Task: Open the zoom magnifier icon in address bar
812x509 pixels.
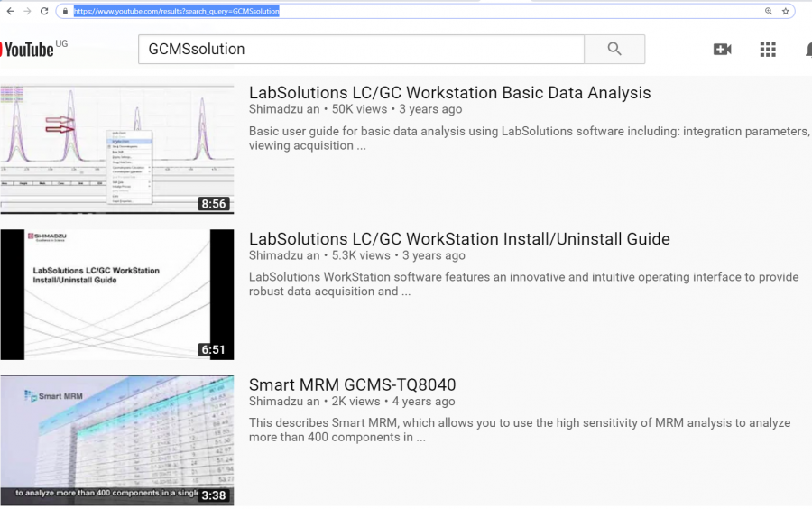Action: pos(769,11)
